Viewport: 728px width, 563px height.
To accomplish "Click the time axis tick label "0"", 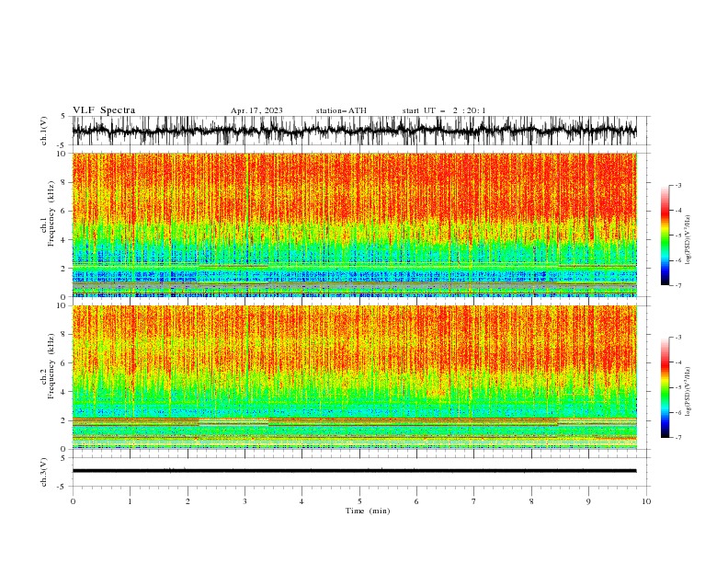I will click(73, 501).
